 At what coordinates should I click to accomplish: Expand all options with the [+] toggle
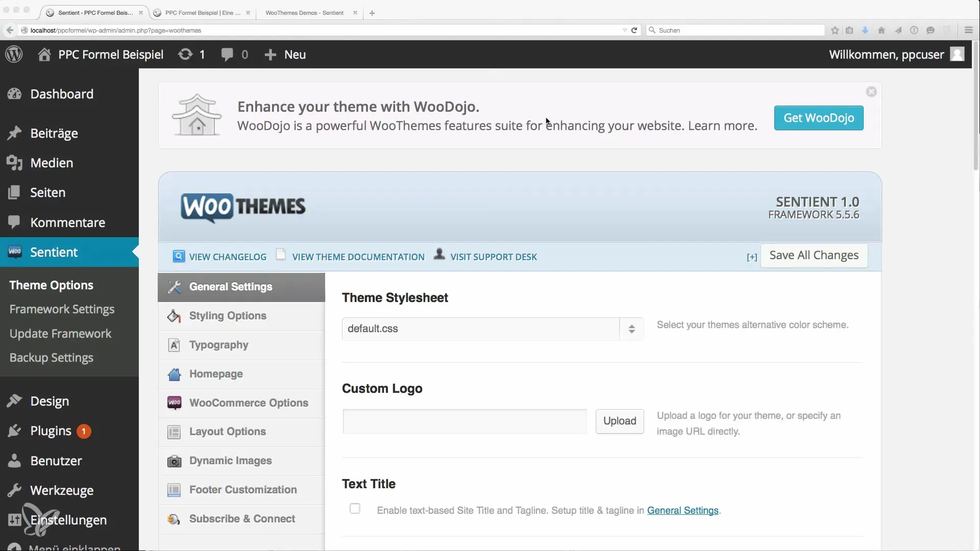coord(752,257)
